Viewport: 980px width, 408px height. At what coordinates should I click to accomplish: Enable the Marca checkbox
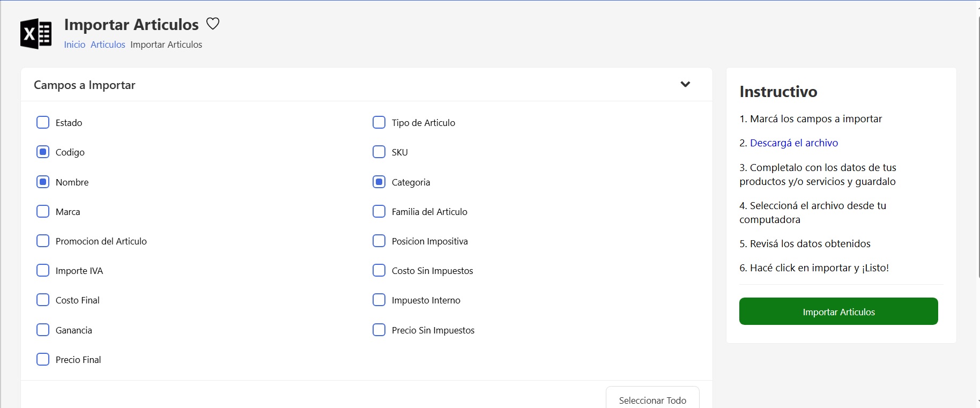[x=43, y=211]
